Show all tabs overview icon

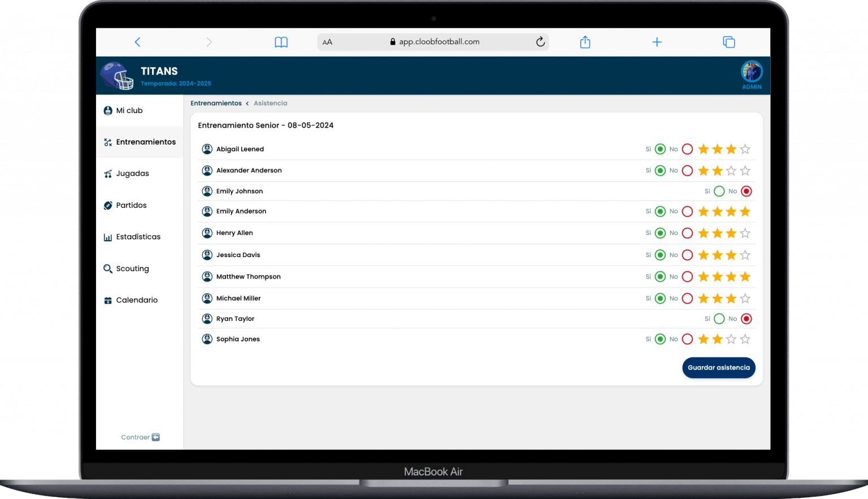729,42
